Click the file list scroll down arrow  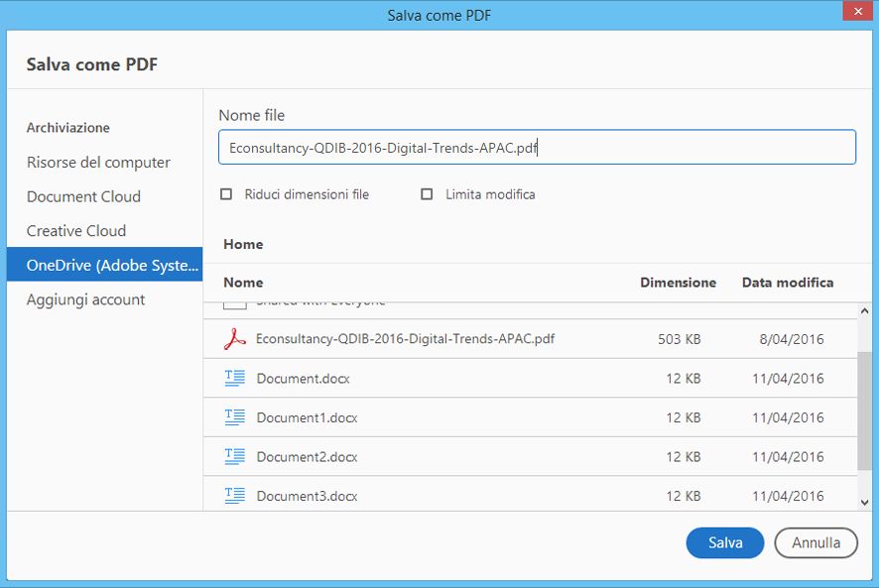pos(864,503)
